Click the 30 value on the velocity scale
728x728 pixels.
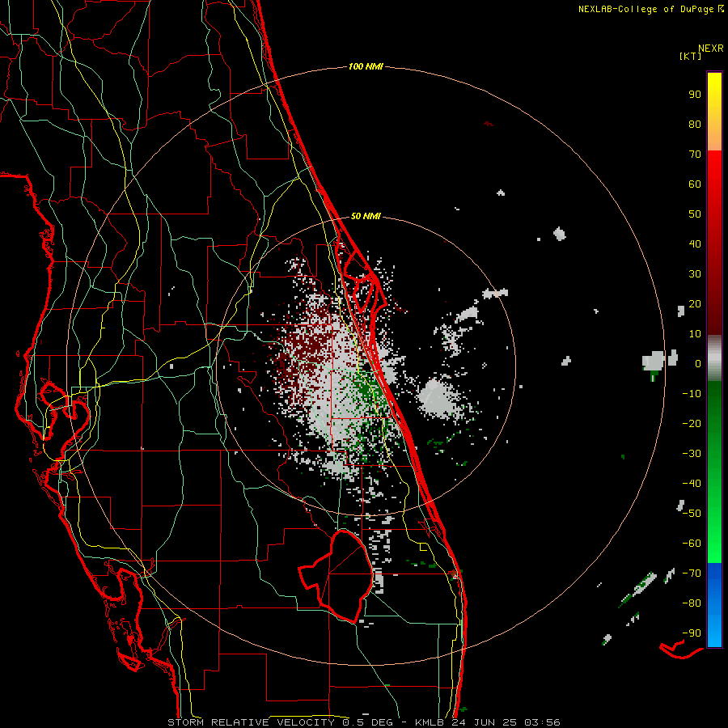pos(695,274)
